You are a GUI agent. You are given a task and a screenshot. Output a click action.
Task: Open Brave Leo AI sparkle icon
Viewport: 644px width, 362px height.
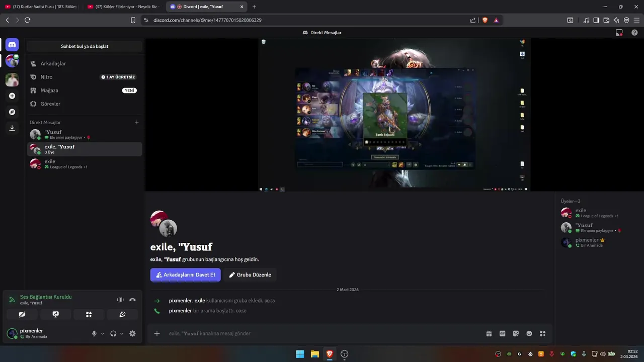click(x=616, y=20)
